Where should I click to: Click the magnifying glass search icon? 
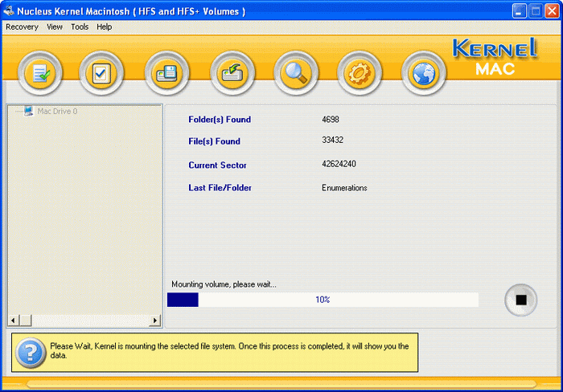[296, 73]
